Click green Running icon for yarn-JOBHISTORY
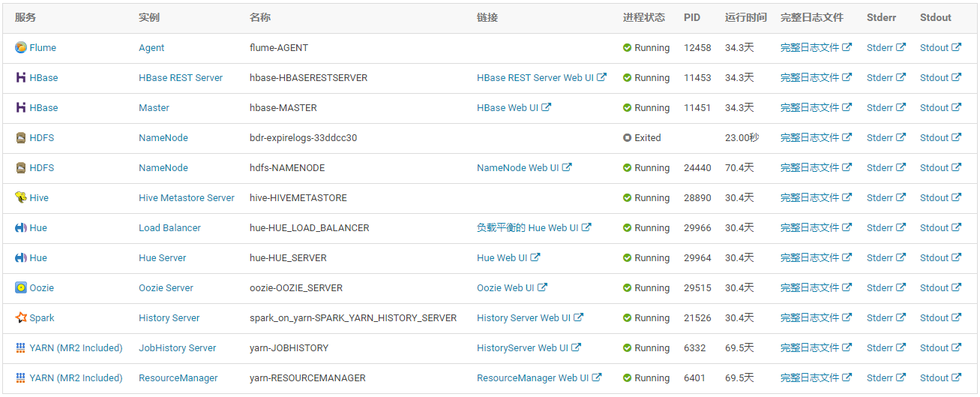This screenshot has width=980, height=397. click(x=628, y=347)
